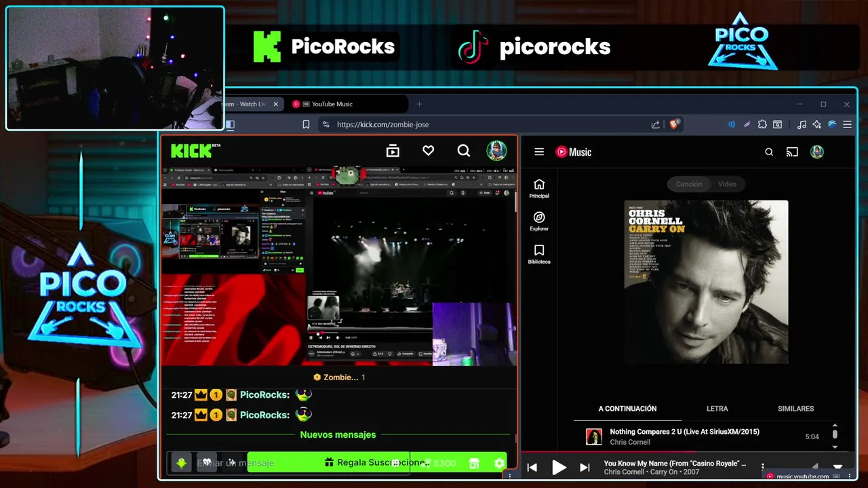This screenshot has height=488, width=868.
Task: Open Brave Leo AI sparkle icon
Action: pyautogui.click(x=816, y=124)
